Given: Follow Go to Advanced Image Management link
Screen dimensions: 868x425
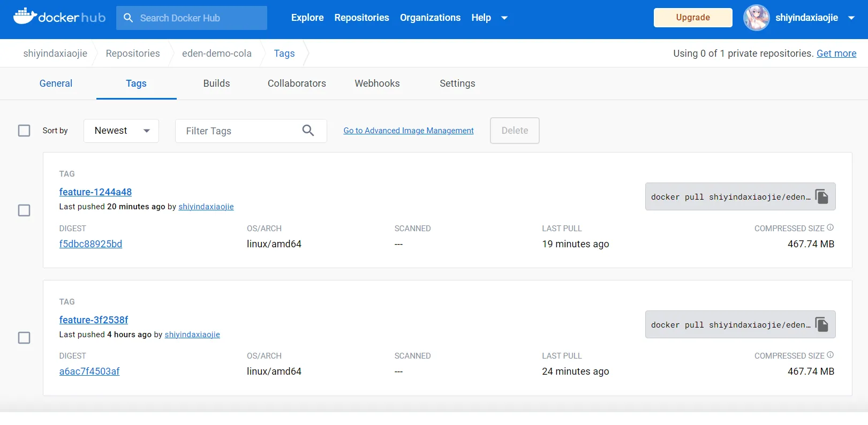Looking at the screenshot, I should [x=409, y=131].
